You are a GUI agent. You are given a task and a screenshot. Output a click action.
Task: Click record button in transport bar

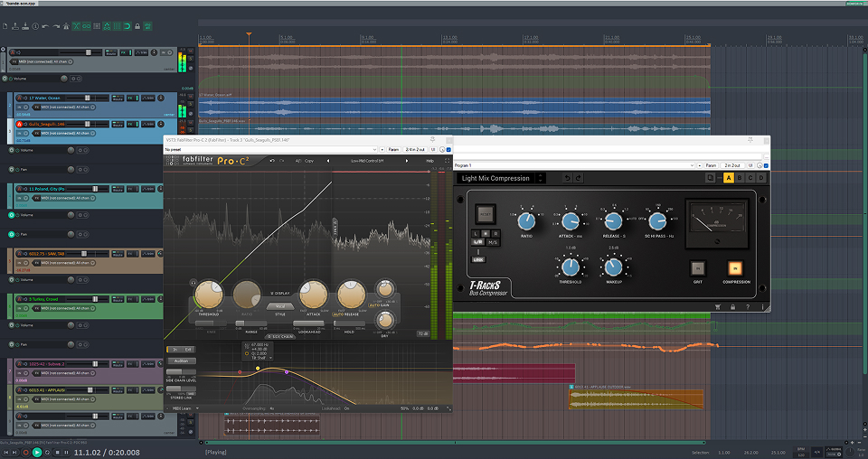[x=26, y=453]
